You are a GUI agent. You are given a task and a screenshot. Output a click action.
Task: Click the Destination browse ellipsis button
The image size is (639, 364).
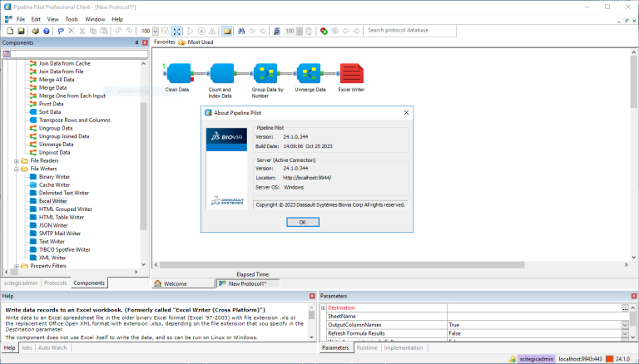click(625, 308)
